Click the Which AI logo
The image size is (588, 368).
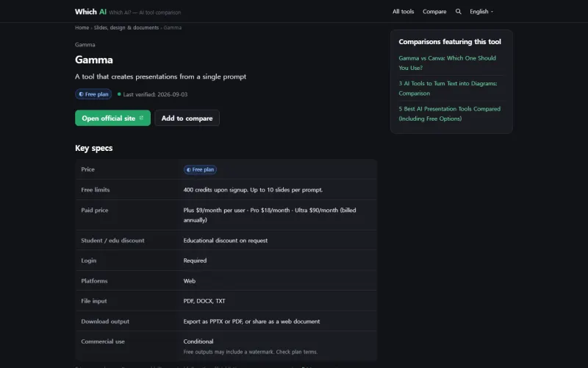tap(90, 12)
